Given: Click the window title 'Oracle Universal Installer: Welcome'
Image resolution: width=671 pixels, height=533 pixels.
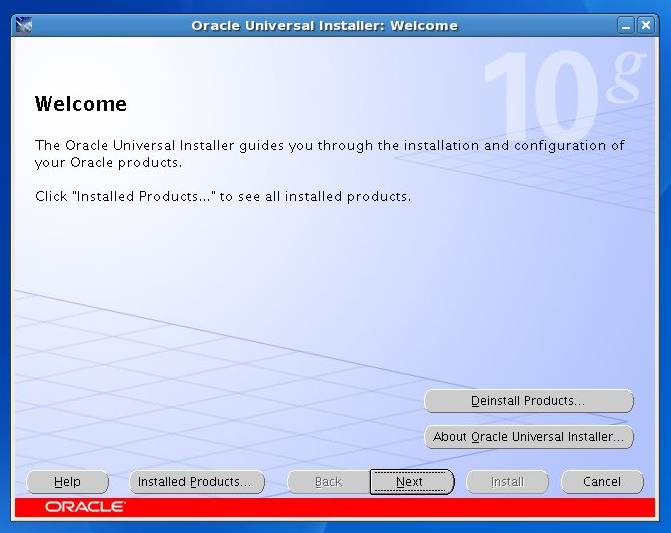Looking at the screenshot, I should 324,26.
